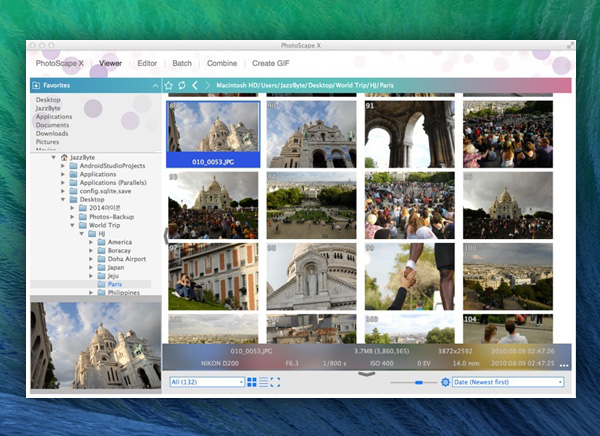600x436 pixels.
Task: Collapse the HJ folder node
Action: click(82, 234)
